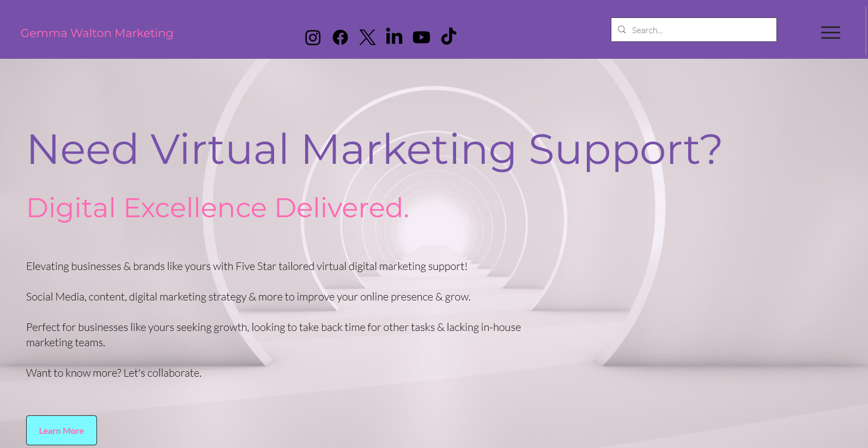Open the Instagram profile icon
868x448 pixels.
coord(313,38)
